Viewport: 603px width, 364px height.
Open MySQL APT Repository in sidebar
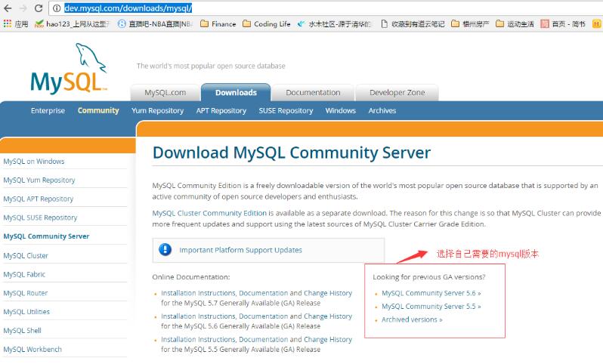38,199
